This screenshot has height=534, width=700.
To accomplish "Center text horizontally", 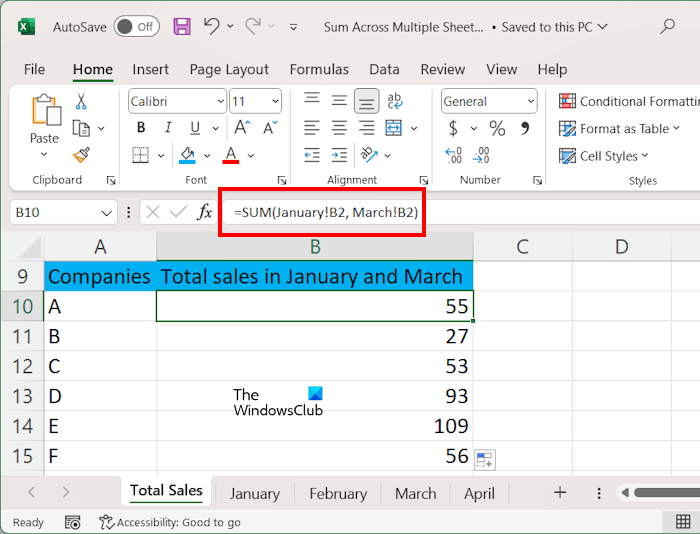I will click(x=339, y=128).
